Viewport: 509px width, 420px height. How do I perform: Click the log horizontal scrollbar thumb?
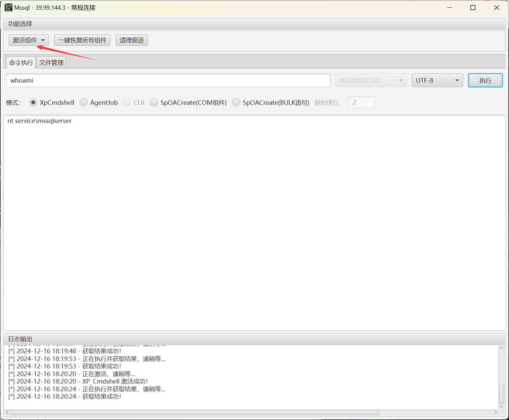coord(195,413)
